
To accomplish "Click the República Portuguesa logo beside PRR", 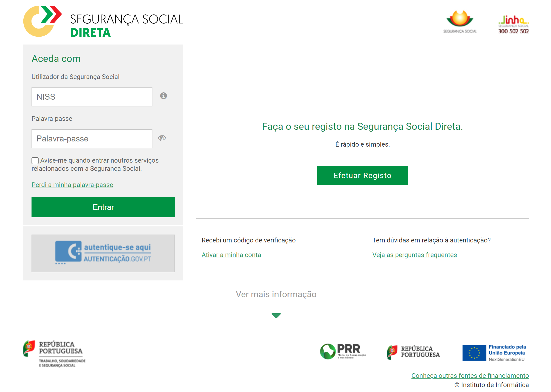I will tap(413, 352).
